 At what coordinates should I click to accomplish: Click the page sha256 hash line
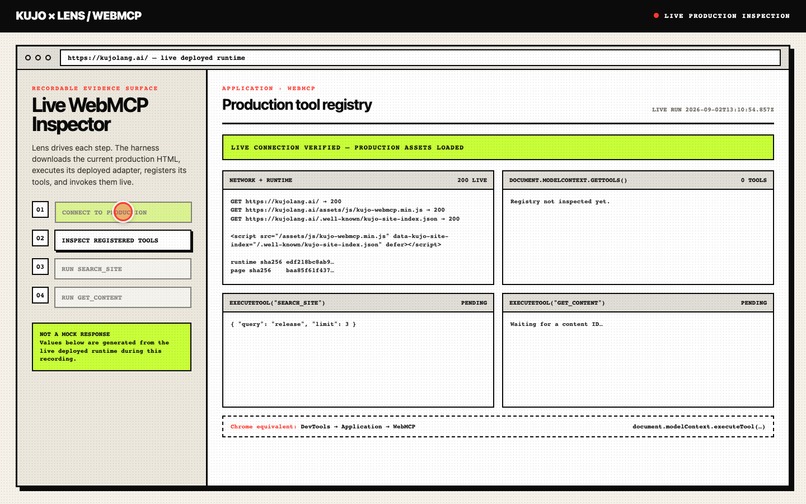[x=282, y=270]
